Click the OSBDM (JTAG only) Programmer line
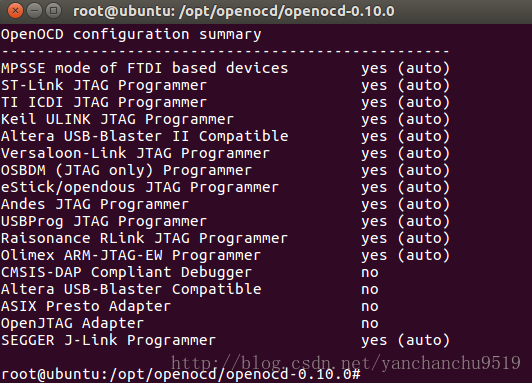532x383 pixels. (226, 170)
